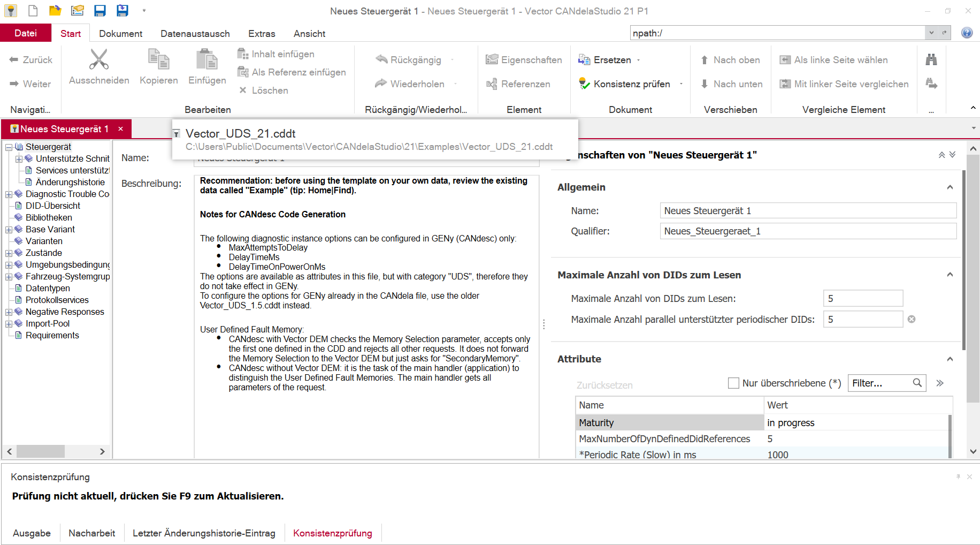
Task: Clear the periodischer DIDs value icon
Action: click(912, 319)
